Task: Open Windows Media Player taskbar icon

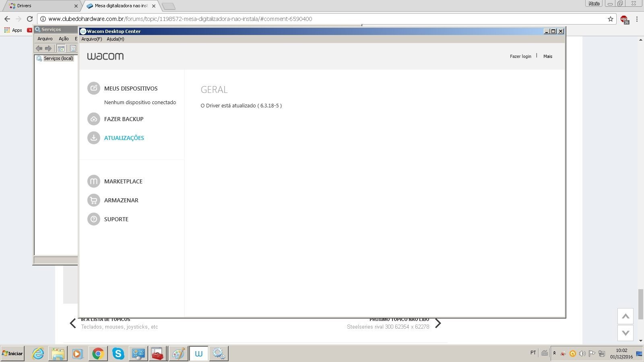Action: coord(78,354)
